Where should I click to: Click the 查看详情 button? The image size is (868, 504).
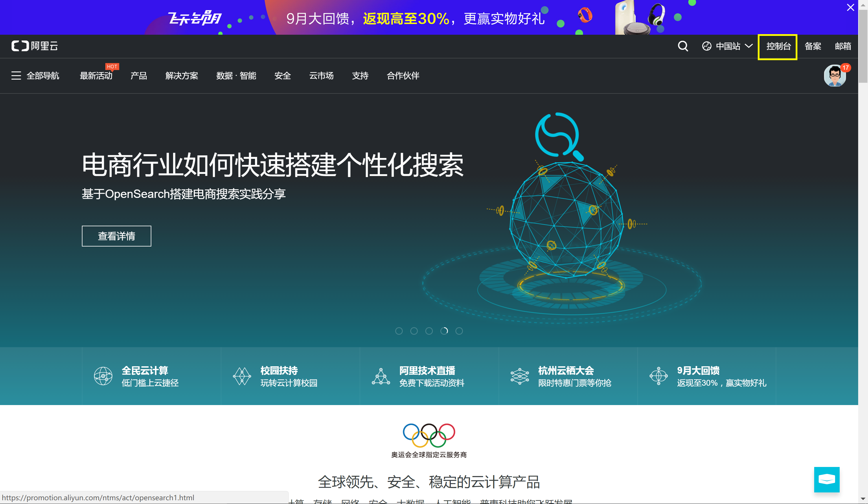[116, 236]
